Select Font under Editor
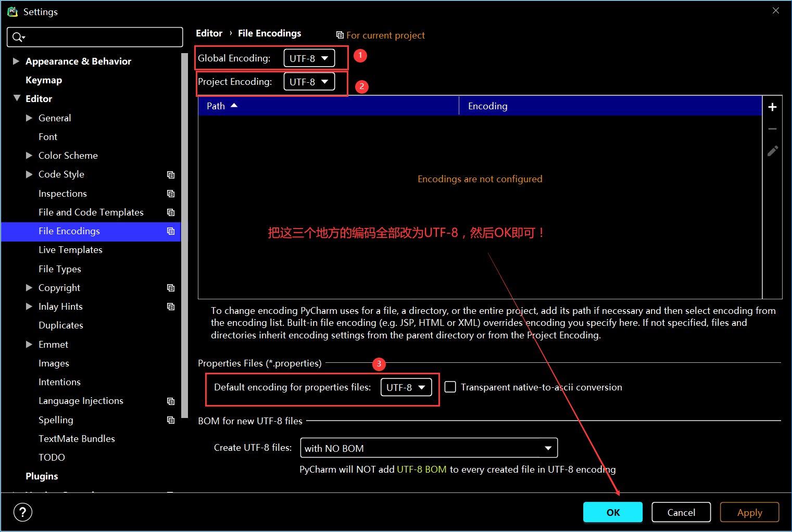The height and width of the screenshot is (532, 792). point(48,137)
